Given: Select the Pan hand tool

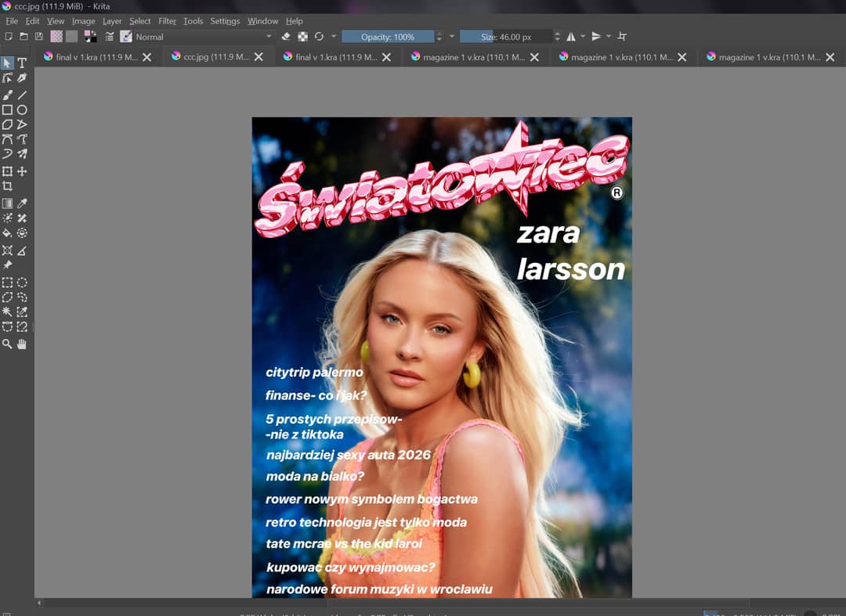Looking at the screenshot, I should pyautogui.click(x=22, y=344).
